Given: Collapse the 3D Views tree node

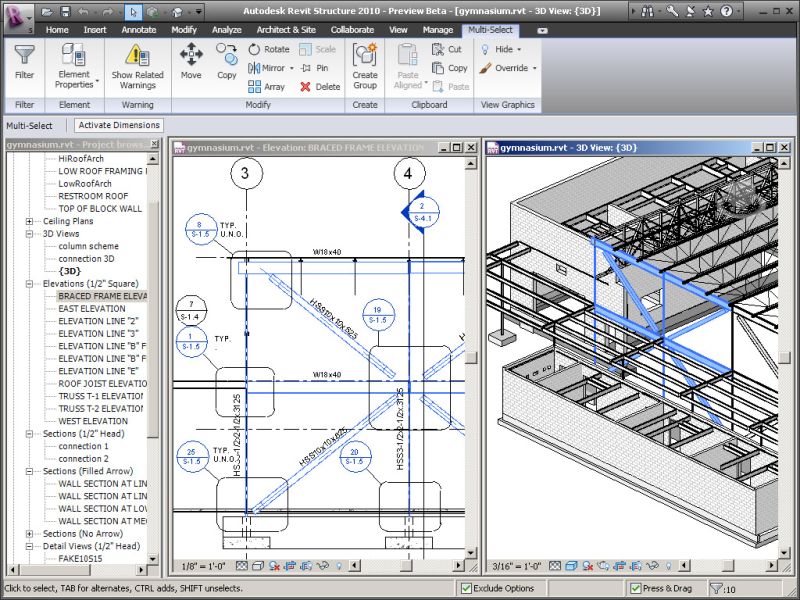Looking at the screenshot, I should point(30,234).
